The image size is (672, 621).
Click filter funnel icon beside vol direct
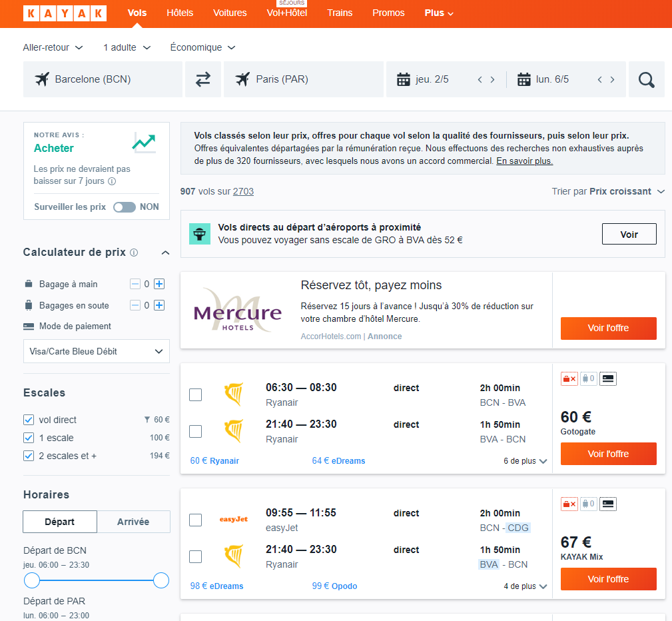[x=147, y=419]
